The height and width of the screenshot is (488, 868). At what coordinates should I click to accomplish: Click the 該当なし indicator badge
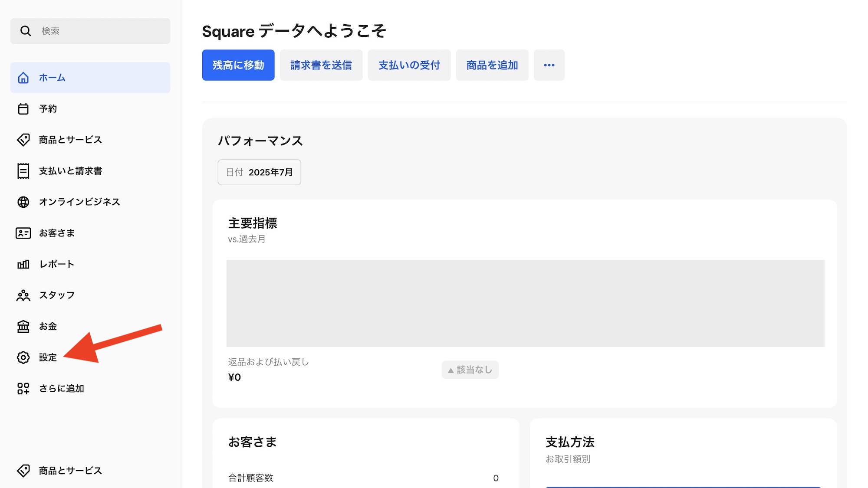click(x=470, y=370)
